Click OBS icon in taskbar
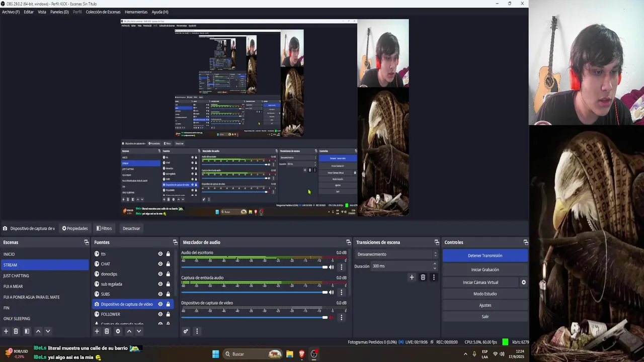The height and width of the screenshot is (362, 644). click(x=314, y=354)
